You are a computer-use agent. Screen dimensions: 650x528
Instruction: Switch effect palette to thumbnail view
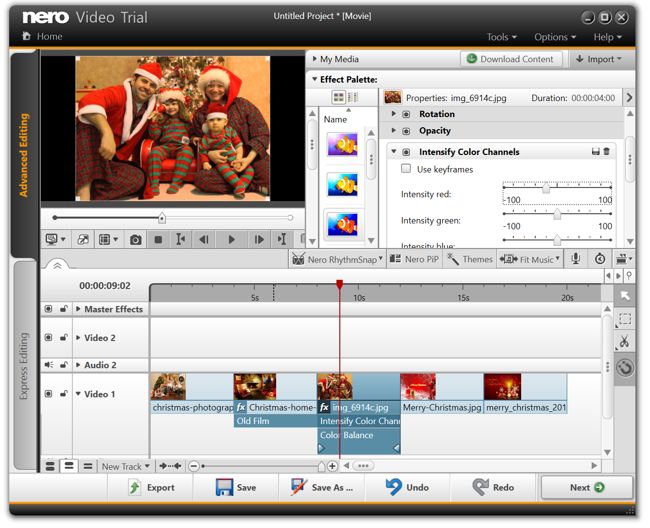[x=339, y=97]
